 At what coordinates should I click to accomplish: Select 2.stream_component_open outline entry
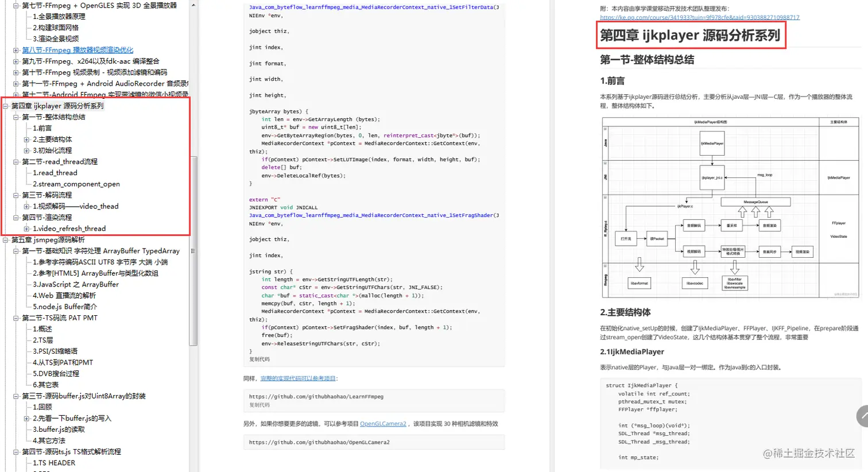click(x=76, y=184)
